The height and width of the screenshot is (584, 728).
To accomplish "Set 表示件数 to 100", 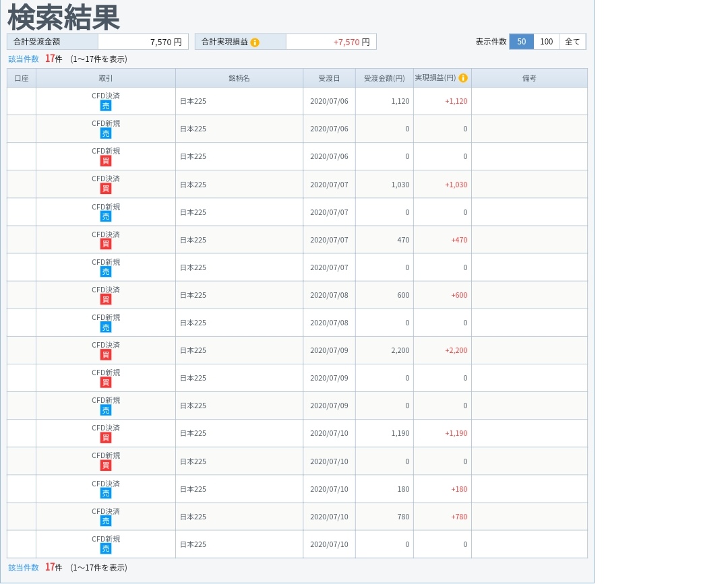I will coord(547,42).
